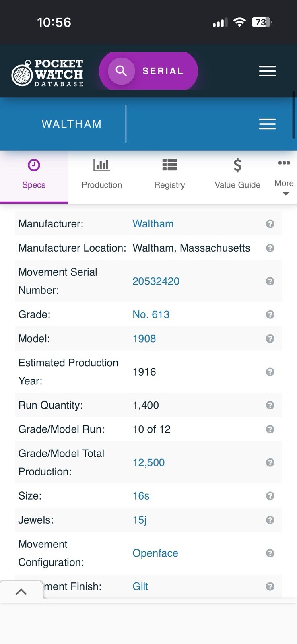Open help icon for Movement Finish row
The image size is (297, 644).
270,586
